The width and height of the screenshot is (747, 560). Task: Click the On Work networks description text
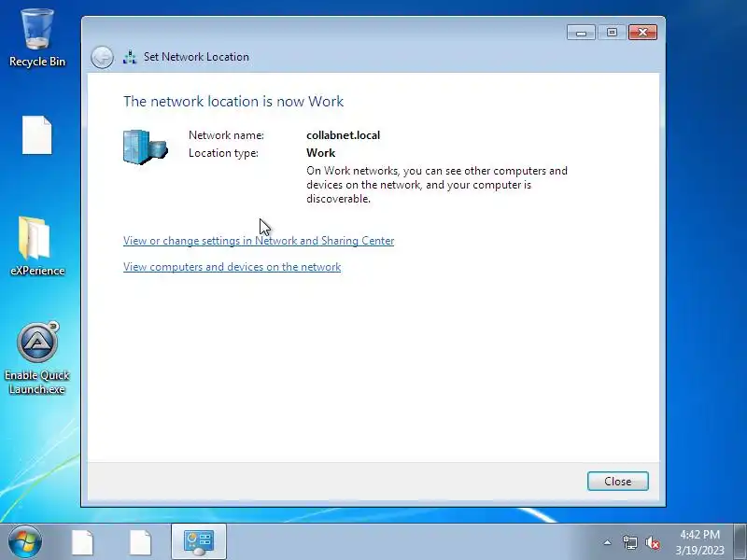click(x=437, y=185)
